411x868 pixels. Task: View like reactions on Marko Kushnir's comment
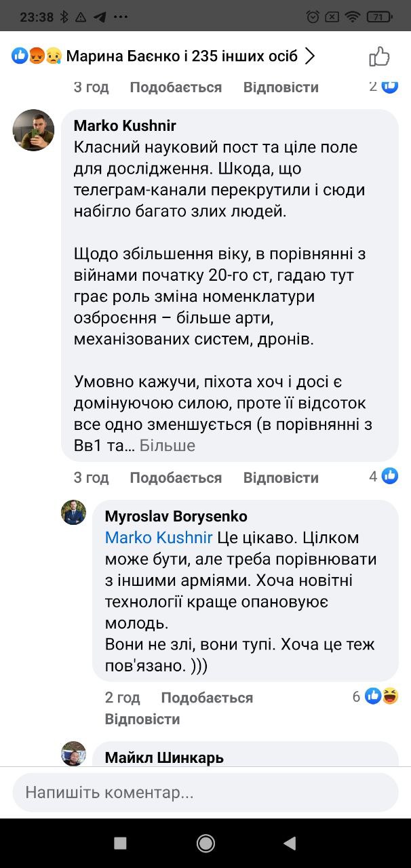384,476
